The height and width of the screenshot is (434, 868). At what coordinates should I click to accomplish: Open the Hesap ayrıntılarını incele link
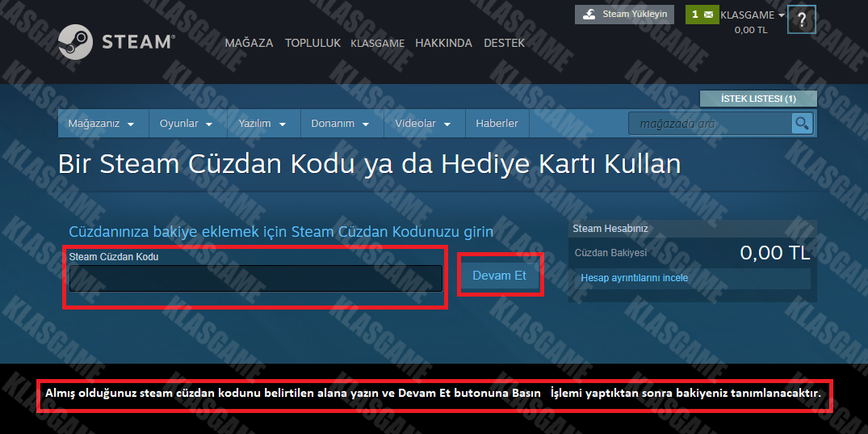tap(635, 278)
